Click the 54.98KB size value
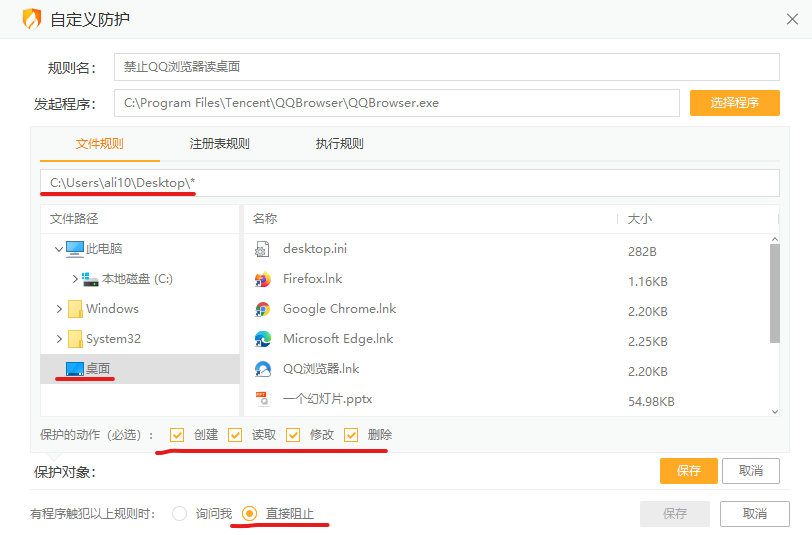The width and height of the screenshot is (812, 535). pyautogui.click(x=651, y=401)
